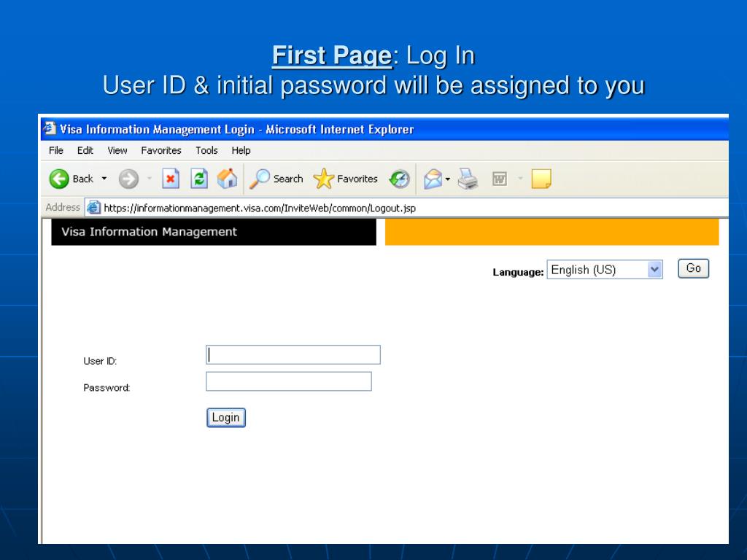The height and width of the screenshot is (560, 747).
Task: Open the Tools menu
Action: click(206, 150)
